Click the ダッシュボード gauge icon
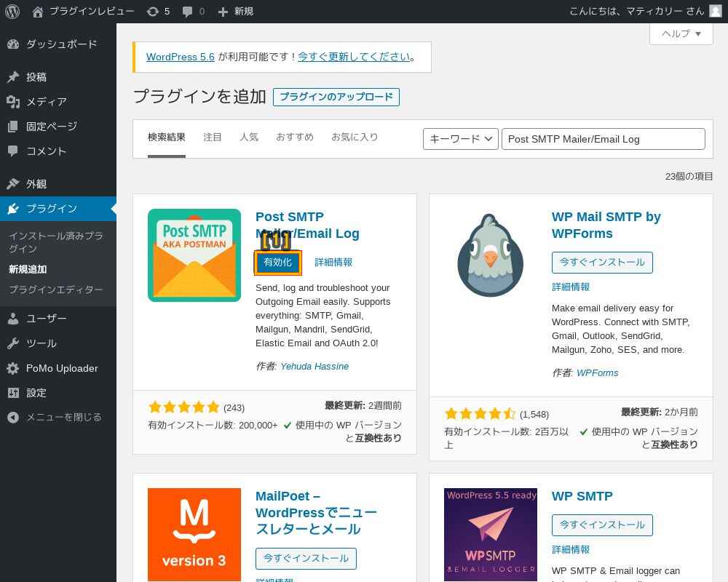The image size is (728, 582). click(13, 44)
